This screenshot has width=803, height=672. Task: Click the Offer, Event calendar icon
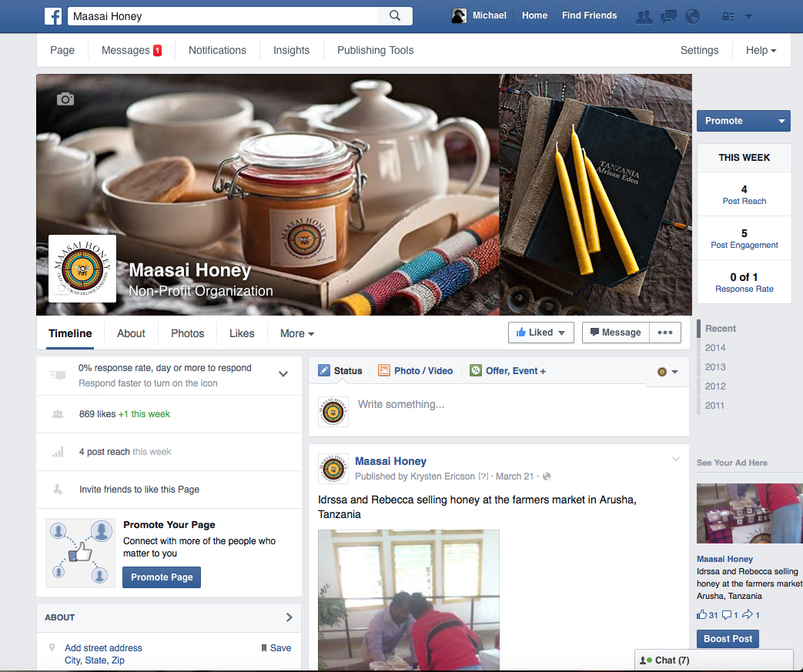[476, 370]
